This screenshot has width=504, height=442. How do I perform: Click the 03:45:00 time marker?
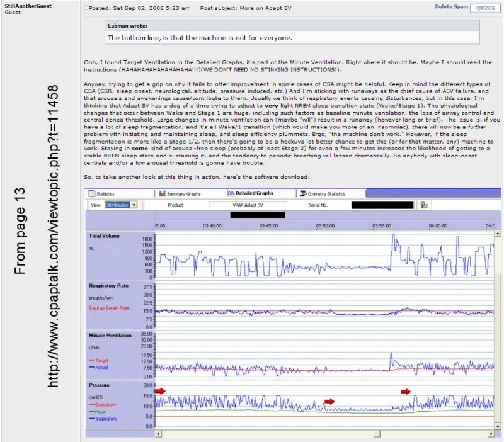[269, 226]
